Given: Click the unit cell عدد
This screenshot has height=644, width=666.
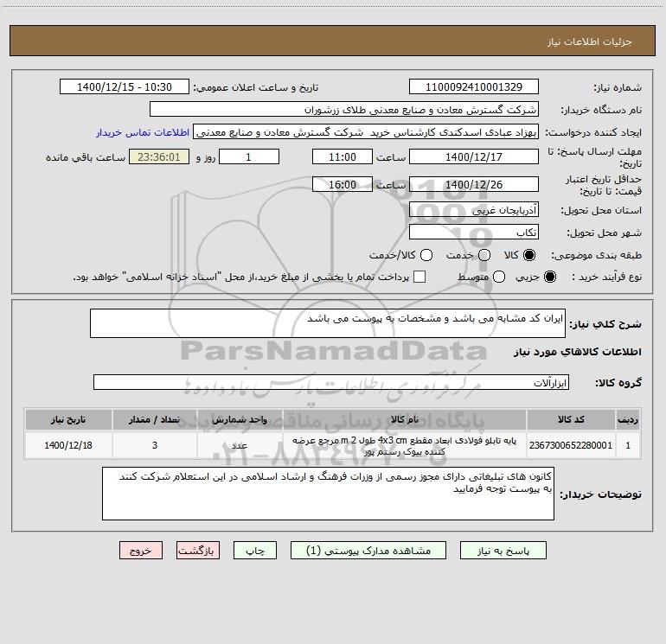Looking at the screenshot, I should 240,445.
